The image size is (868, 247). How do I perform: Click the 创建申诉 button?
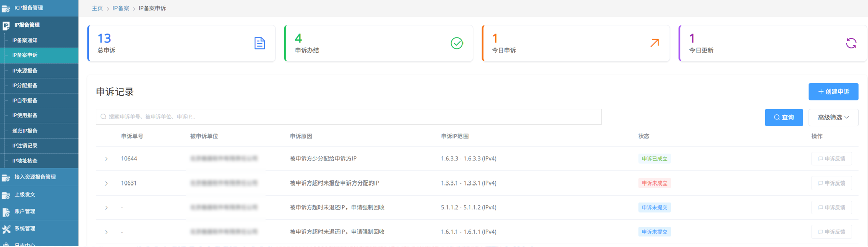pyautogui.click(x=833, y=92)
